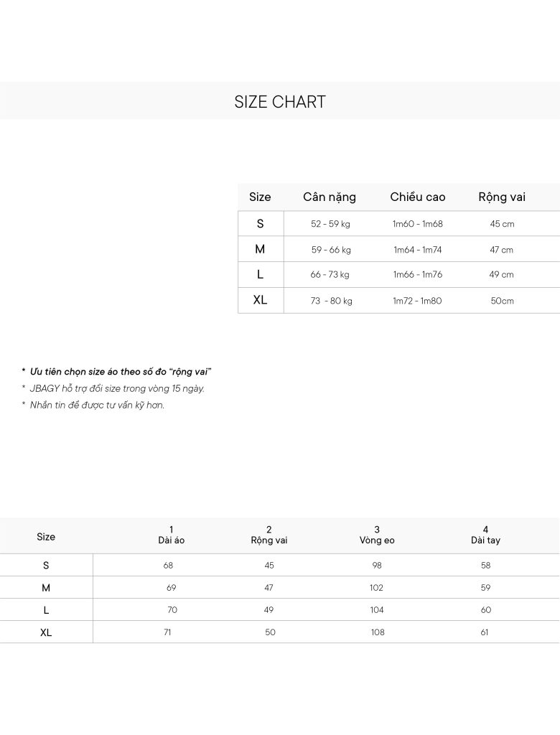This screenshot has height=735, width=560.
Task: Click the "73 - 80 kg" weight cell
Action: [331, 301]
